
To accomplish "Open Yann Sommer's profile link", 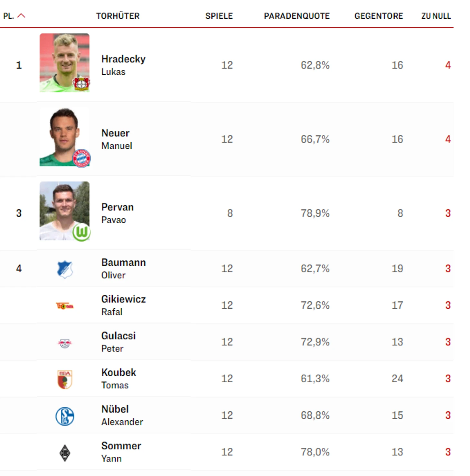I will (121, 446).
